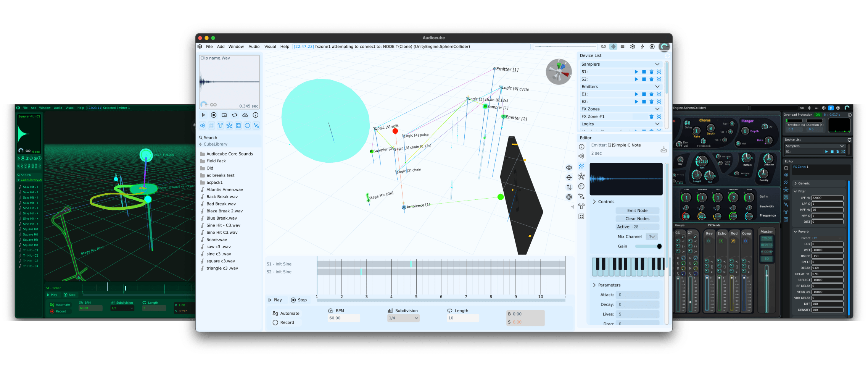Click the speaker icon below the clip waveform

click(202, 125)
